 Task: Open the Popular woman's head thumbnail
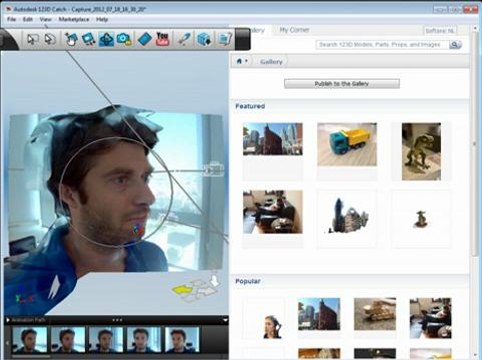[x=272, y=327]
